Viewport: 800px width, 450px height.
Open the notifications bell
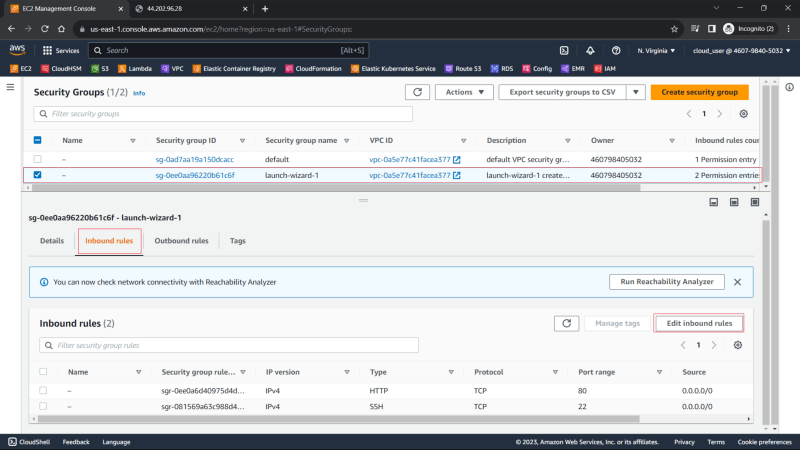coord(590,51)
